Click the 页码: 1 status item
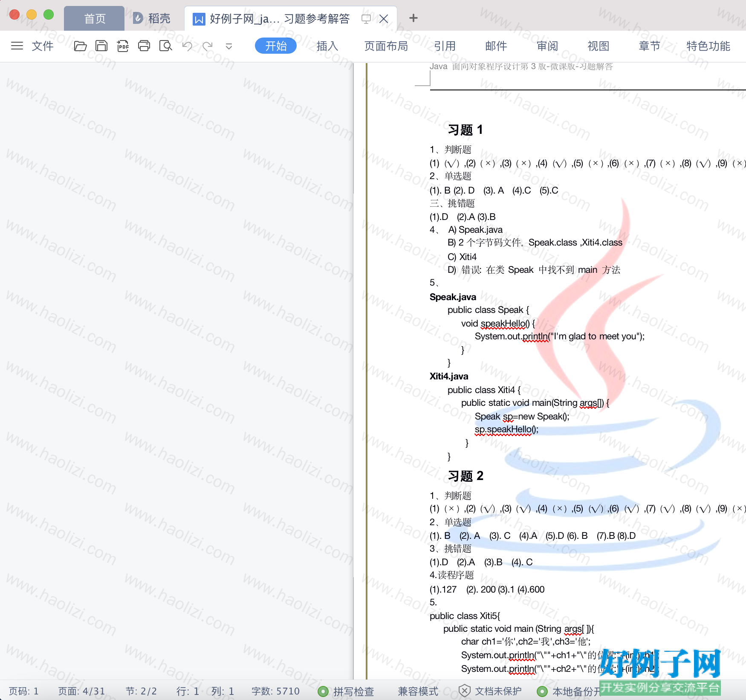Viewport: 746px width, 700px height. (x=24, y=691)
